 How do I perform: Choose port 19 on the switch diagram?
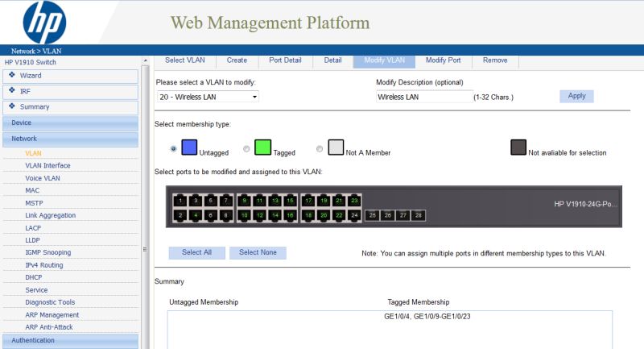[x=324, y=201]
